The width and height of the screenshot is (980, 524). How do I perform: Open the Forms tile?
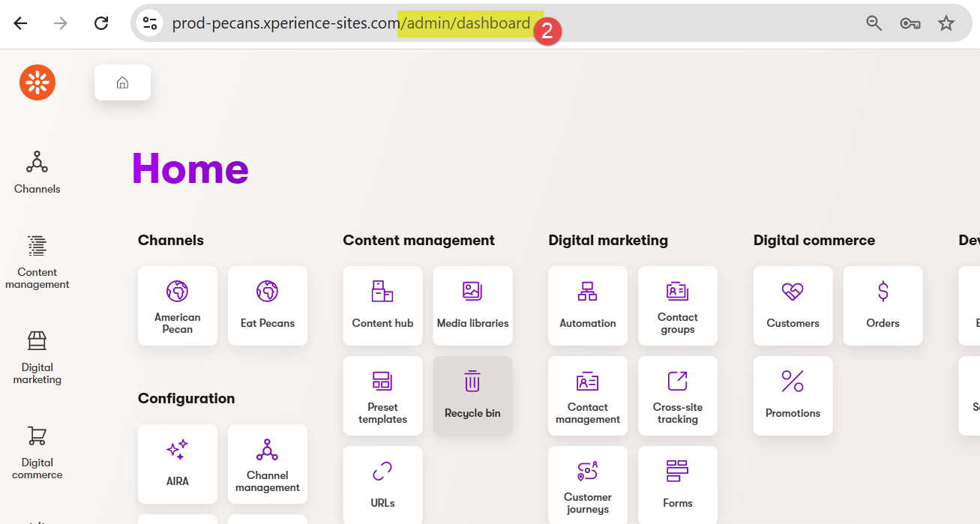(x=678, y=485)
